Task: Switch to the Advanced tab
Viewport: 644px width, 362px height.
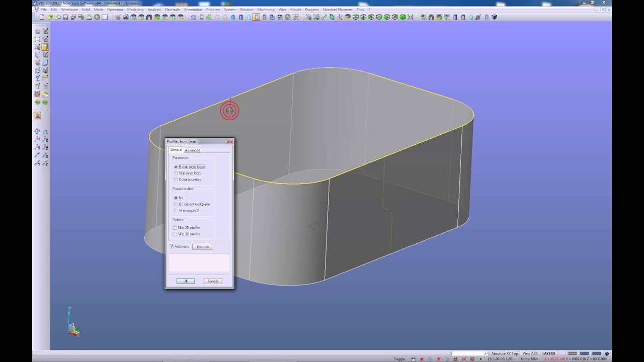Action: tap(192, 150)
